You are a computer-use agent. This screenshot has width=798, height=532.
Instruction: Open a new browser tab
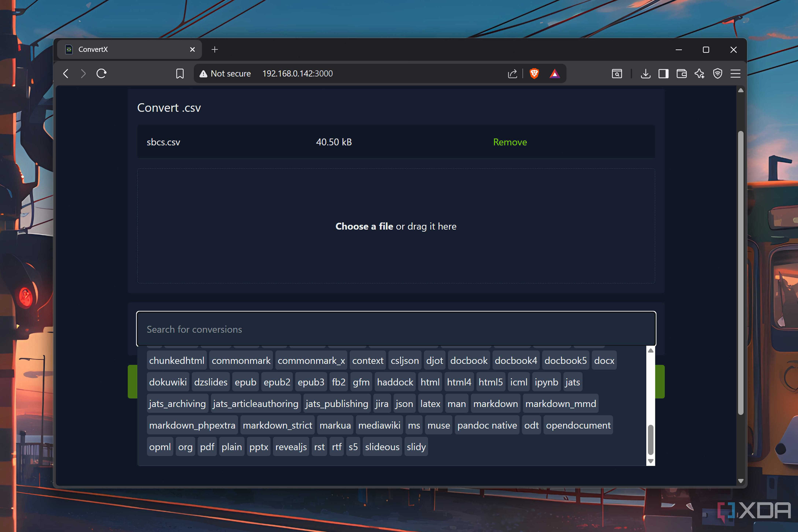point(214,50)
